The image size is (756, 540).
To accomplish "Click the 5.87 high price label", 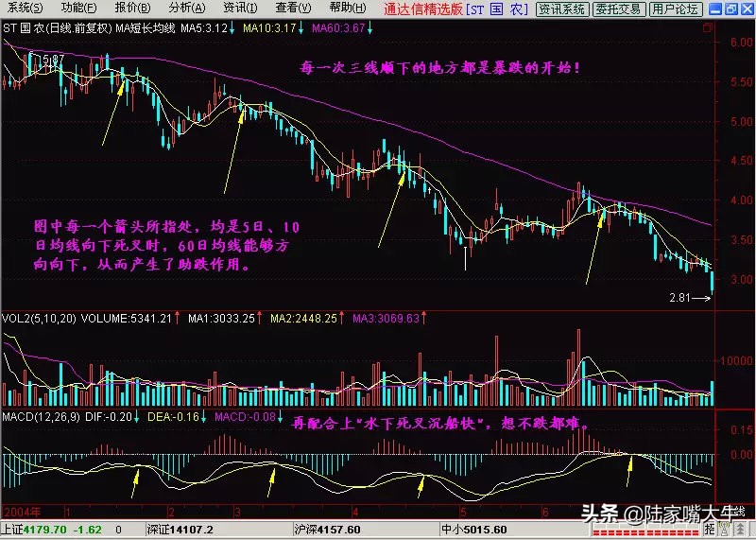I will coord(53,60).
